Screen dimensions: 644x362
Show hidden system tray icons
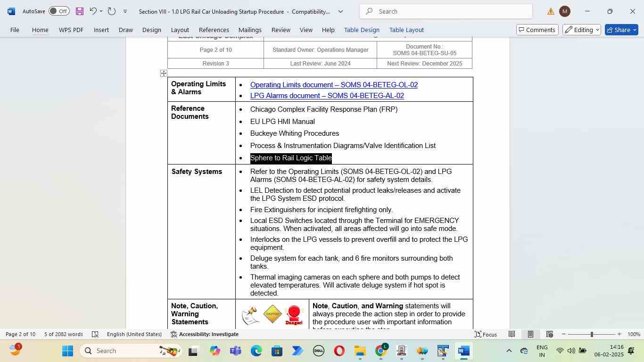(x=509, y=351)
